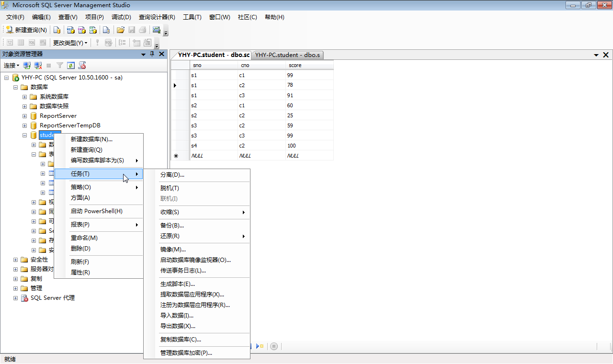Viewport: 613px width, 364px height.
Task: Choose 新建数据库(N)... from context menu
Action: tap(99, 139)
